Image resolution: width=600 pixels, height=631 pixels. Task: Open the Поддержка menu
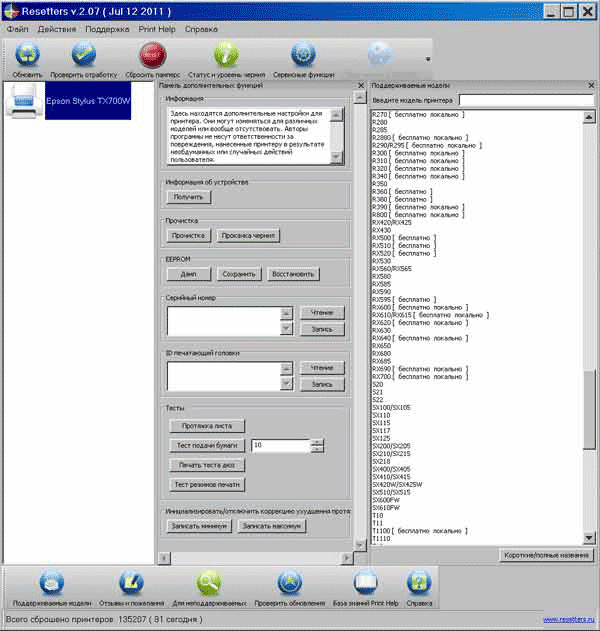click(107, 29)
